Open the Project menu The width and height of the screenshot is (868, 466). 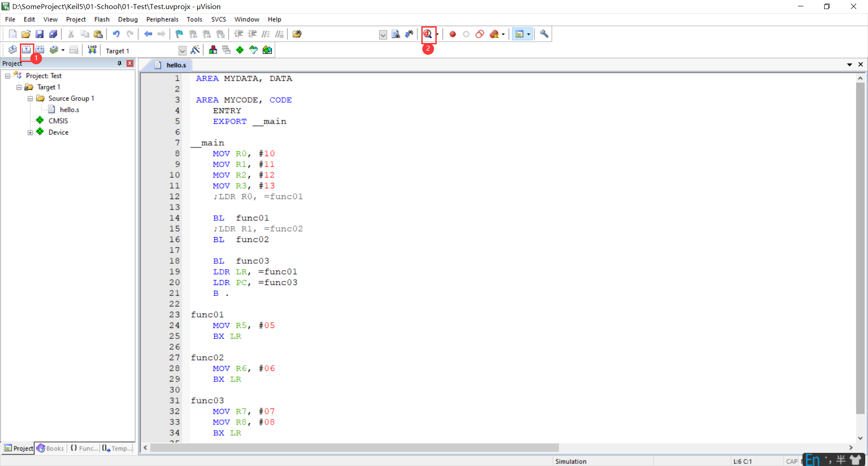point(75,19)
